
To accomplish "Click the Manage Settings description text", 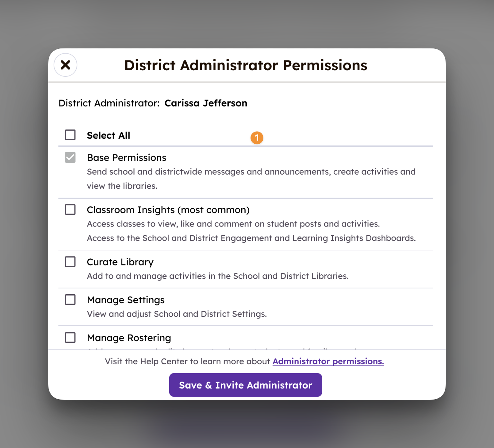I will [x=177, y=314].
